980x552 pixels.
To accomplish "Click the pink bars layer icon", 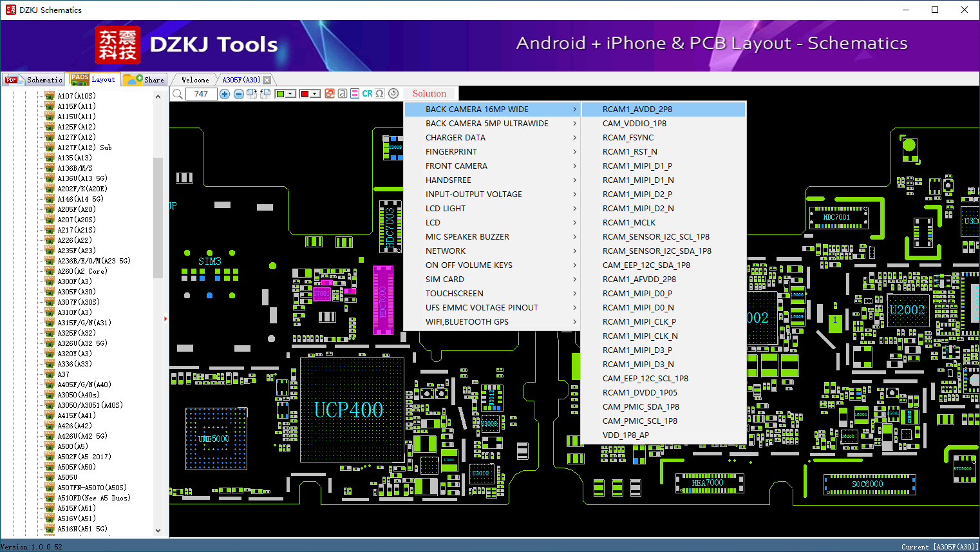I will 355,93.
